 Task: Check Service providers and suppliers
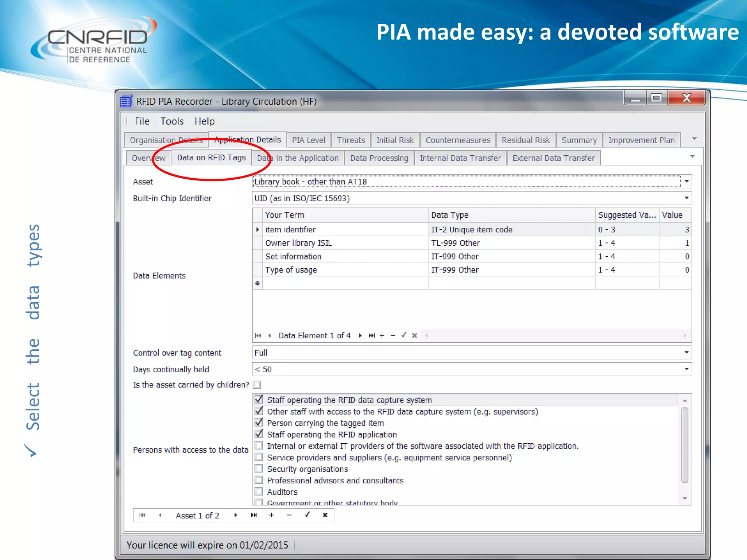click(x=259, y=457)
